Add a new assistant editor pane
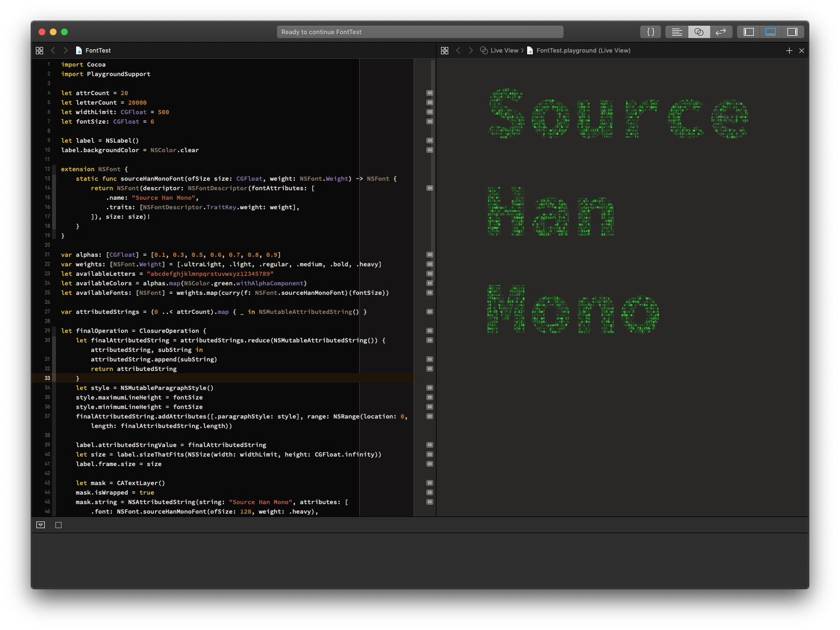 click(789, 50)
